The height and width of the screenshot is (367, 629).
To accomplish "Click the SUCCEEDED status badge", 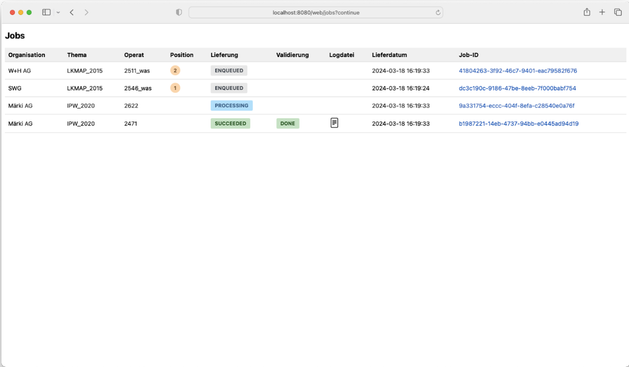I will click(x=230, y=123).
